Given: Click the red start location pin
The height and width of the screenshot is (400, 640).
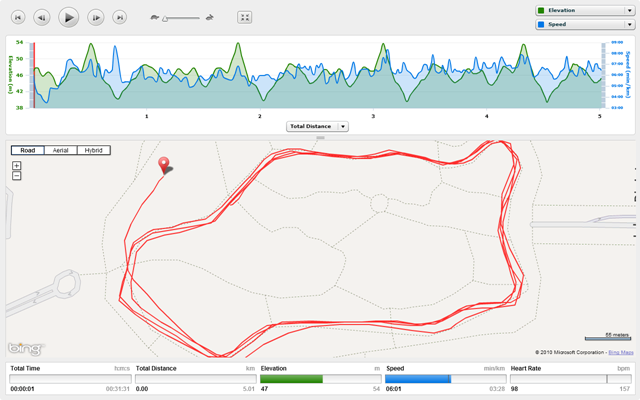Looking at the screenshot, I should tap(164, 166).
